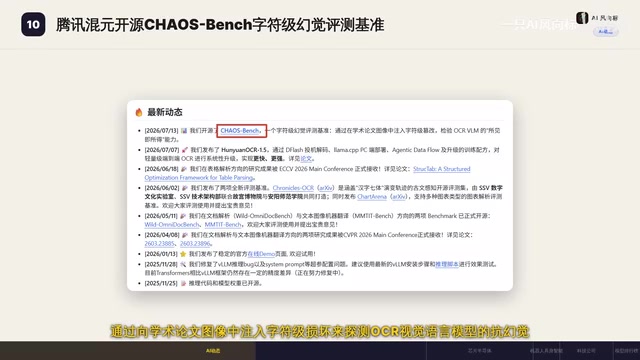Open the CHAOS-Bench link
This screenshot has width=640, height=360.
240,131
